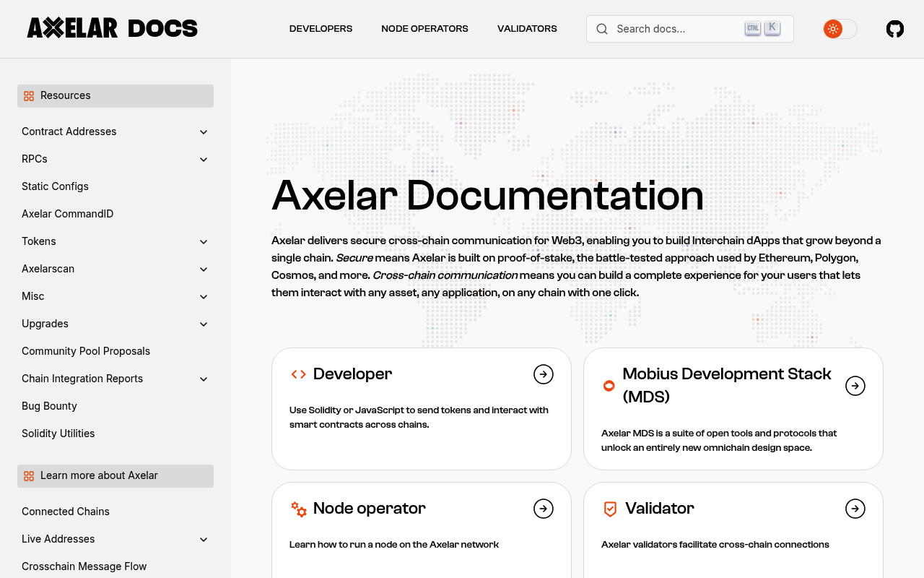Expand the Axelarscan chevron
Image resolution: width=924 pixels, height=578 pixels.
tap(204, 269)
